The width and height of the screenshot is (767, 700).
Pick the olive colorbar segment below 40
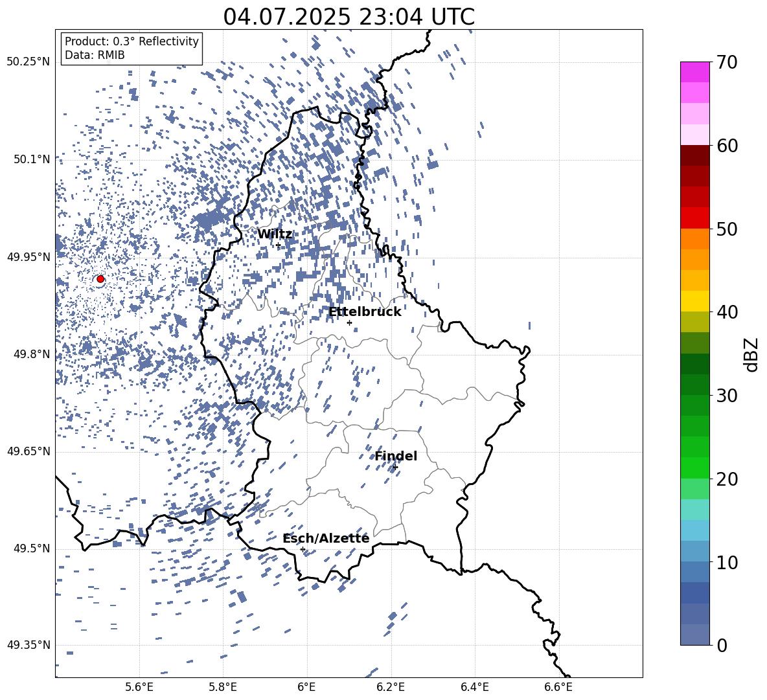(695, 322)
